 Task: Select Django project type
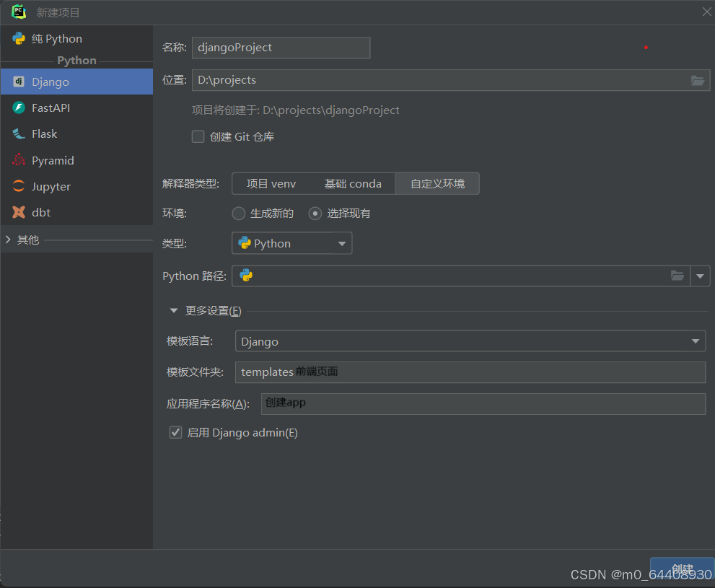coord(76,82)
